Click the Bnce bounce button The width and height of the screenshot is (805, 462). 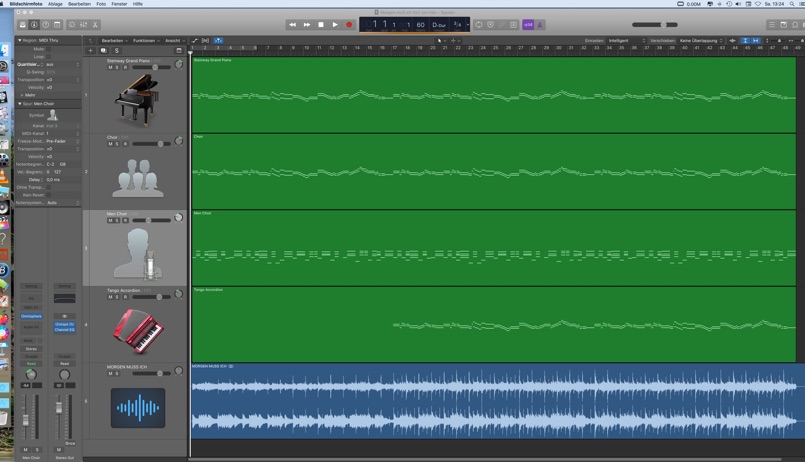[x=70, y=443]
